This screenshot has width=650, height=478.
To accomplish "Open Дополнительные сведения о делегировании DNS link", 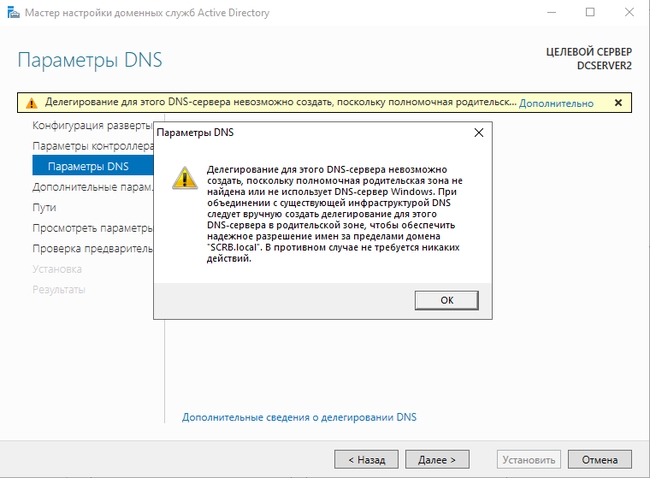I will [299, 417].
